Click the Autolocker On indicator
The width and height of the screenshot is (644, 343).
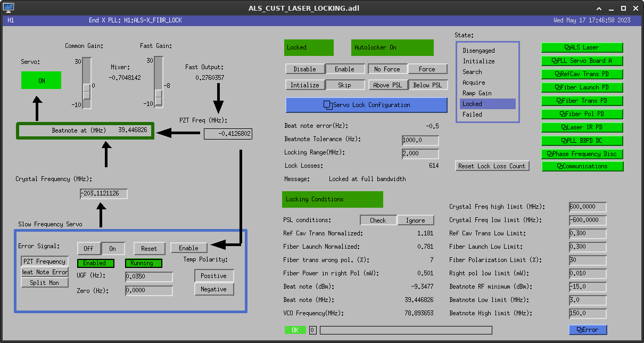392,47
